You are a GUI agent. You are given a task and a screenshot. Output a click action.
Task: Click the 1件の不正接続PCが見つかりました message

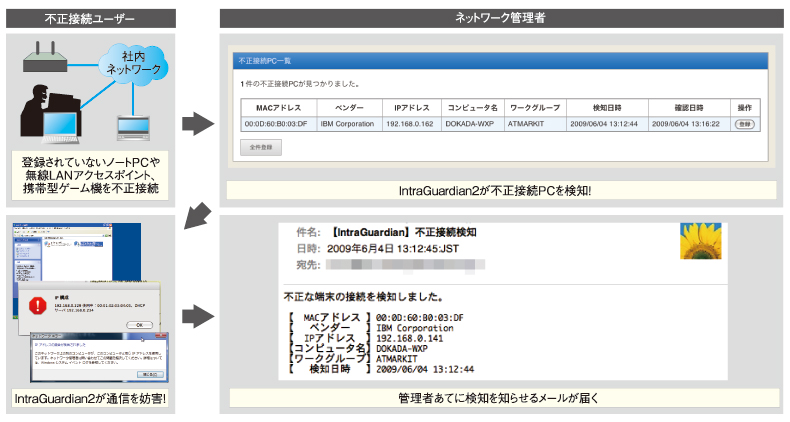pyautogui.click(x=299, y=84)
